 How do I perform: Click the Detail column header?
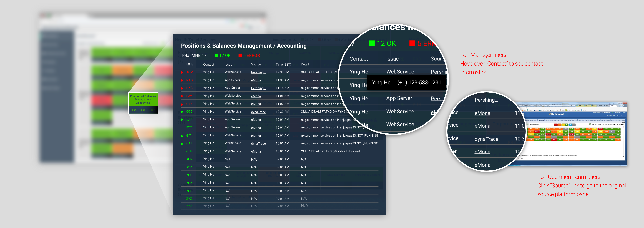pyautogui.click(x=305, y=64)
